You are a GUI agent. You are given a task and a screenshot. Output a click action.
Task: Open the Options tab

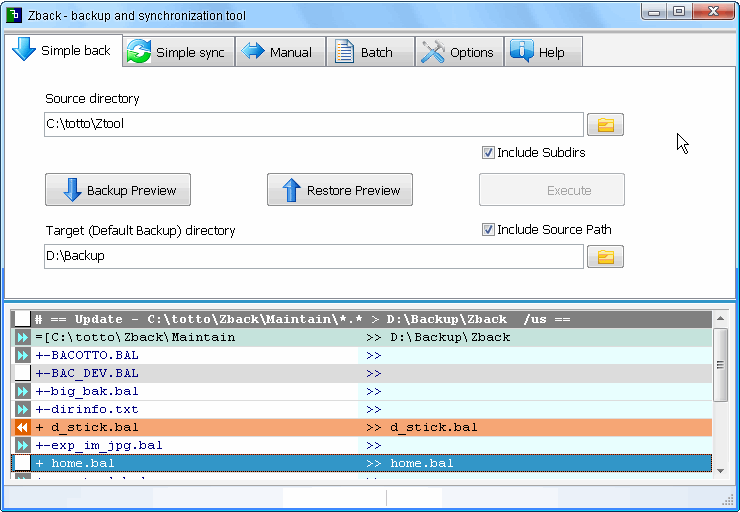pyautogui.click(x=458, y=52)
